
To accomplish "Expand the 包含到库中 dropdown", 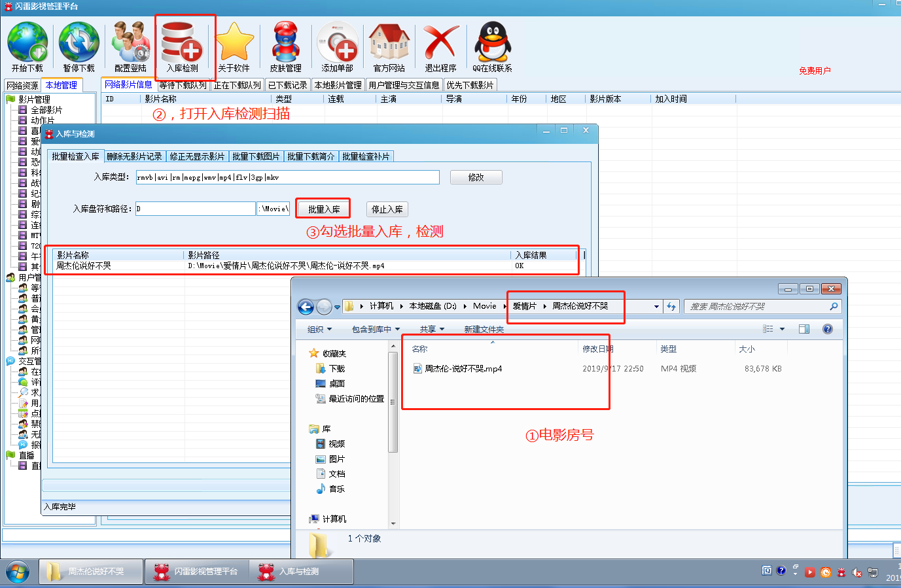I will [376, 329].
